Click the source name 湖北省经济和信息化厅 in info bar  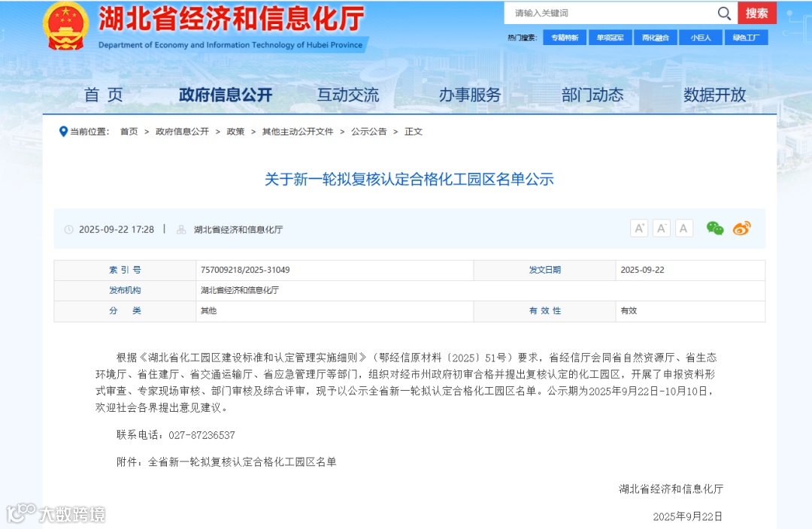coord(238,229)
